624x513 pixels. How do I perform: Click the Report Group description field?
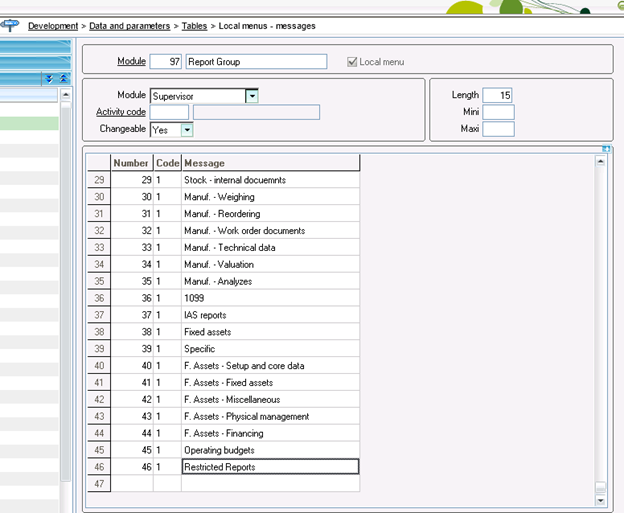[256, 62]
